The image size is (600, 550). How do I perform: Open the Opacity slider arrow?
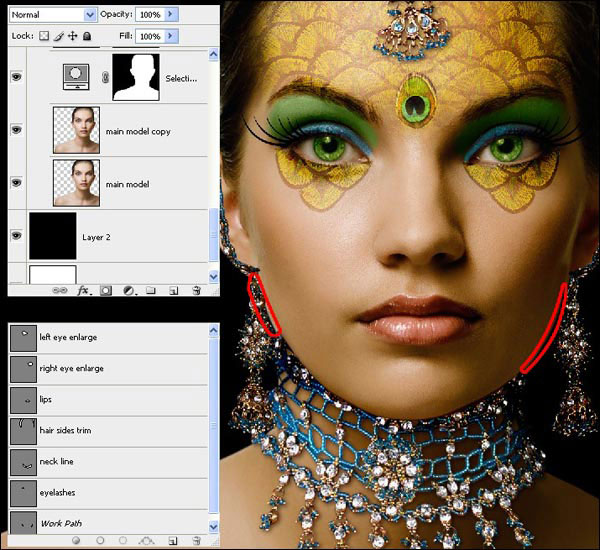pos(171,14)
